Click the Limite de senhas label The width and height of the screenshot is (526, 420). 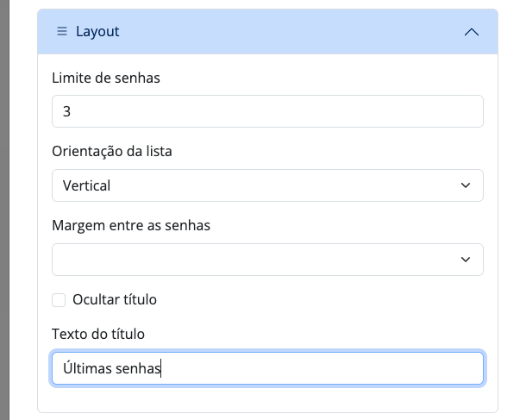pos(106,78)
